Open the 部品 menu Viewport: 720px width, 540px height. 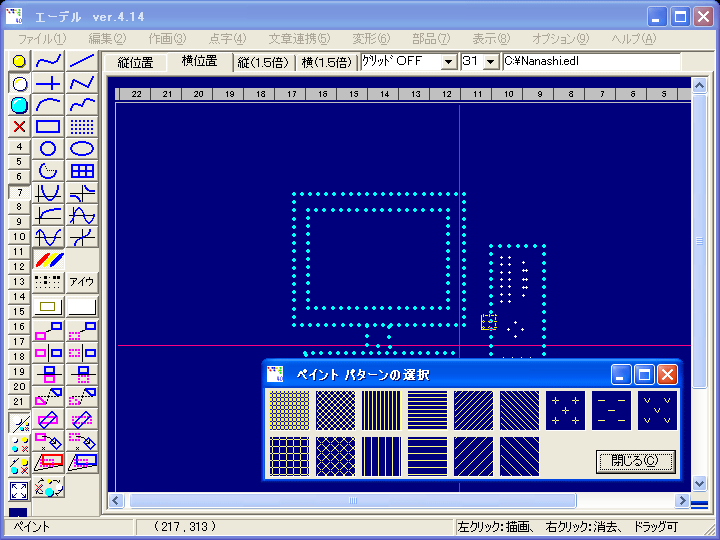tap(431, 39)
